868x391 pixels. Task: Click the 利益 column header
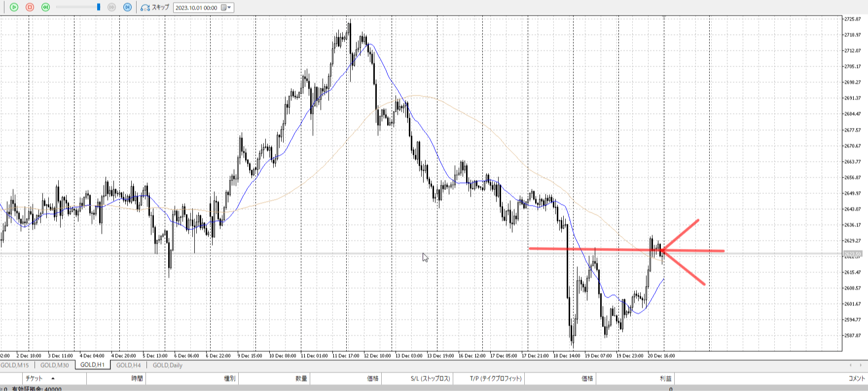(x=665, y=379)
